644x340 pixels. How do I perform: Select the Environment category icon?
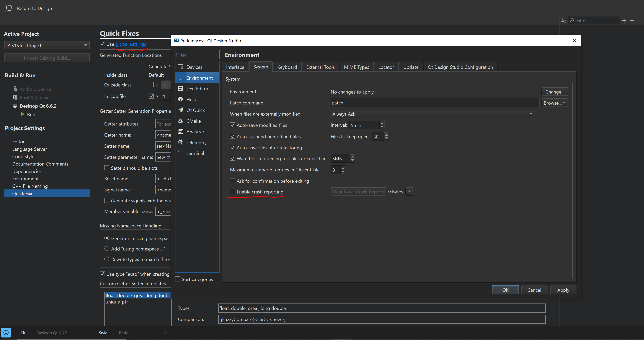click(x=180, y=78)
